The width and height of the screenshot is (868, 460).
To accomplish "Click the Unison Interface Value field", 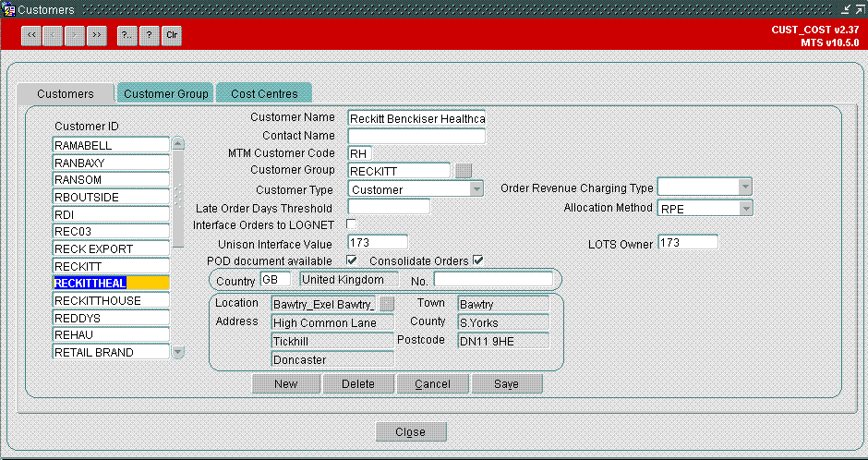I will pyautogui.click(x=378, y=242).
